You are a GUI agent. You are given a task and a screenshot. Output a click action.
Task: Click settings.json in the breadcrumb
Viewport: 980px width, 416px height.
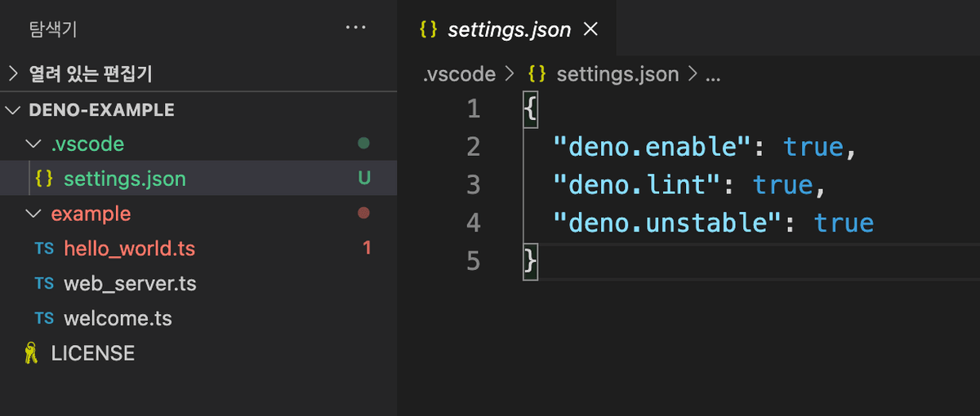click(x=617, y=74)
